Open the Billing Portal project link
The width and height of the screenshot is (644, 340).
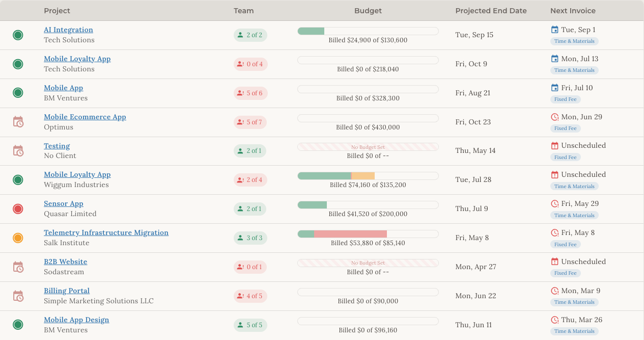tap(67, 291)
